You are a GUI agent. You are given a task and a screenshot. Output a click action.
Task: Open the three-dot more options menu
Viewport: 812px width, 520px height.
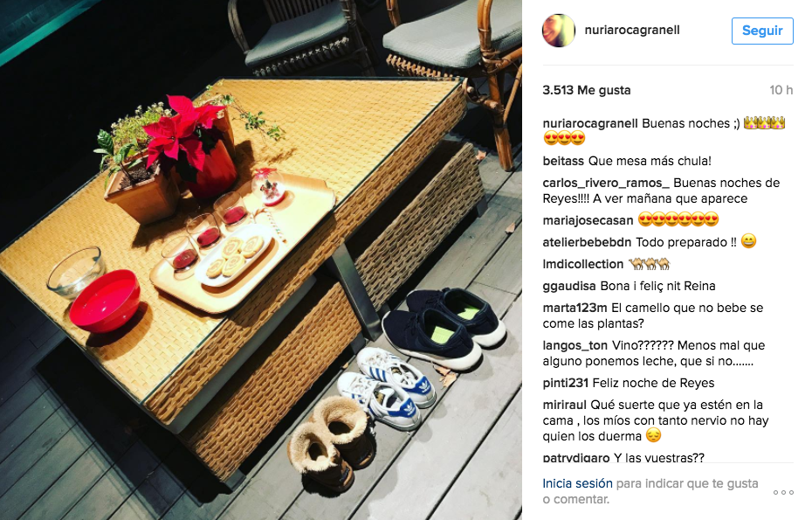coord(783,492)
